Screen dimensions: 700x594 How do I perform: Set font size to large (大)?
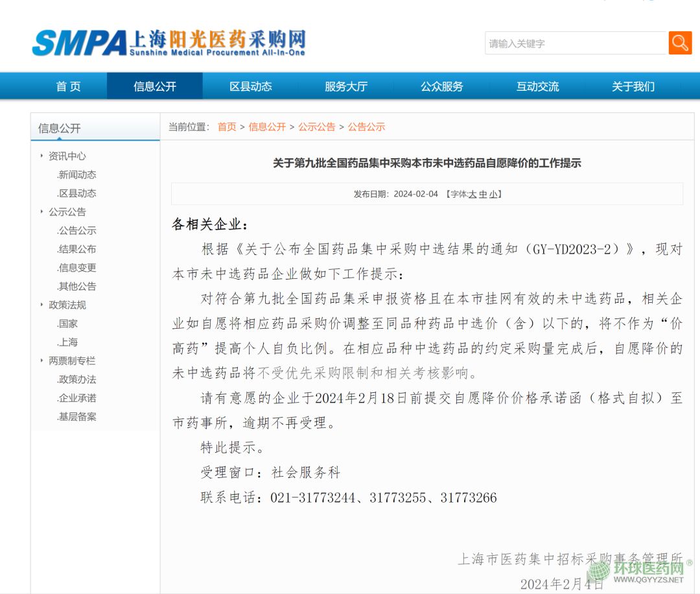coord(472,194)
